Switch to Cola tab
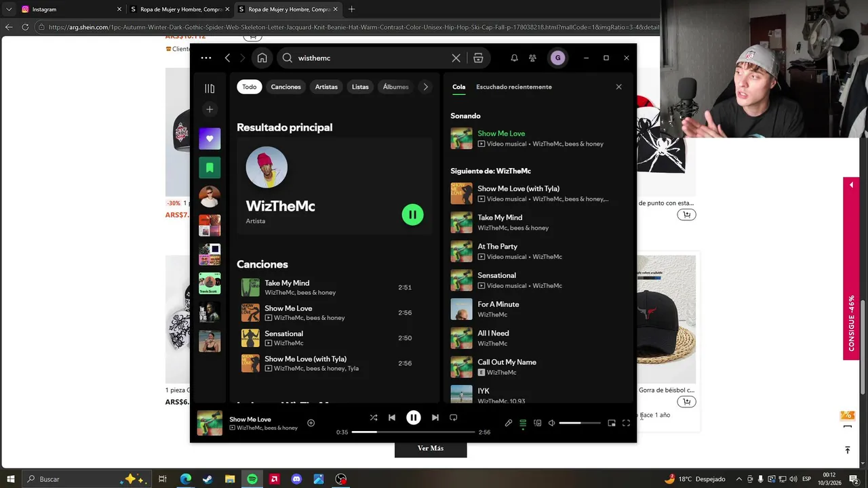Screen dimensions: 868x488 click(459, 87)
